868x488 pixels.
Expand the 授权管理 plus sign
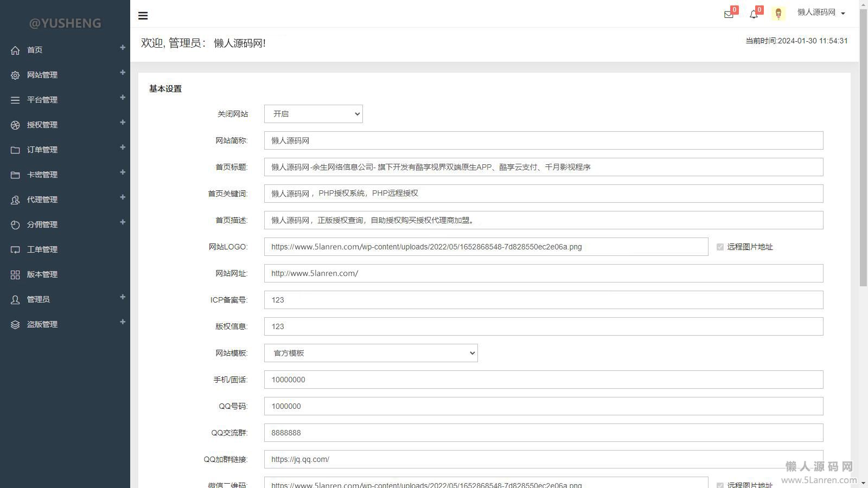tap(123, 123)
